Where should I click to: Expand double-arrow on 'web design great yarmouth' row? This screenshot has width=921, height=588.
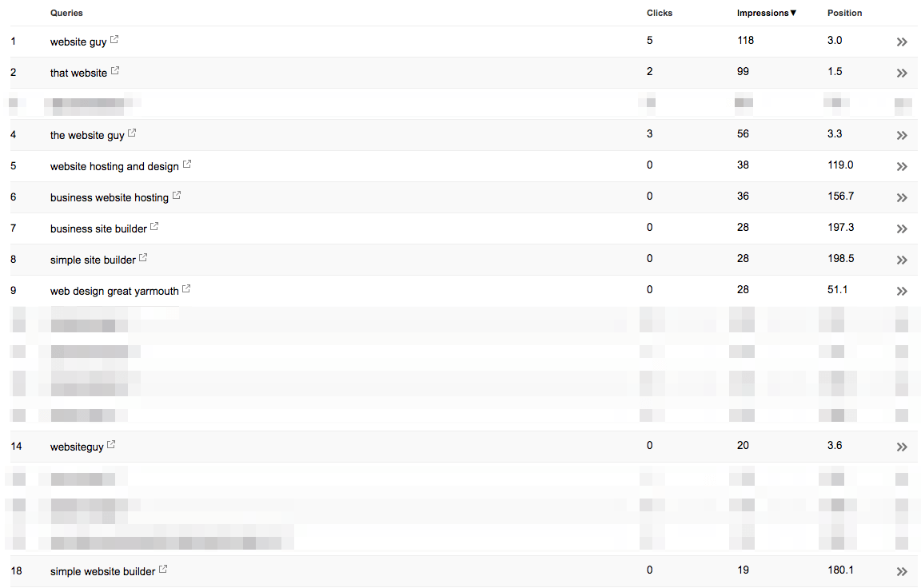(902, 291)
